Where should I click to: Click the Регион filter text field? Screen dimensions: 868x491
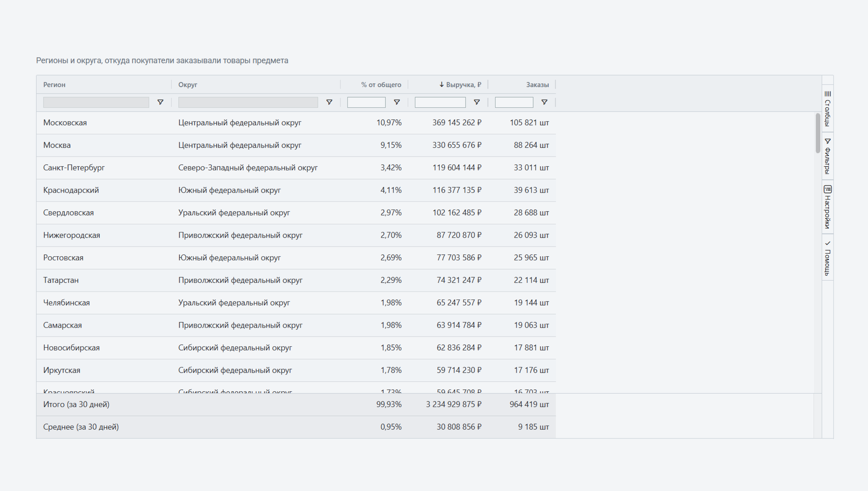96,102
